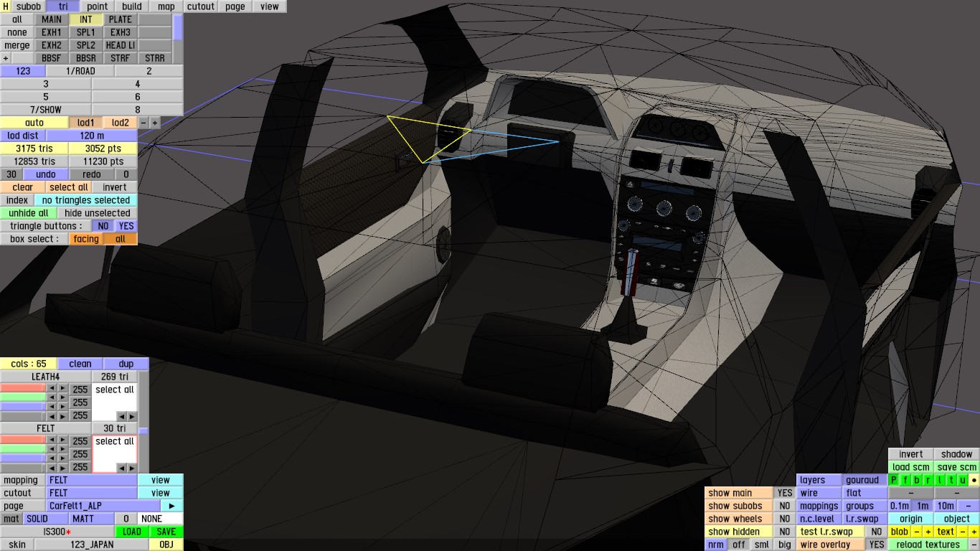This screenshot has width=980, height=551.
Task: Increase LEATH4 red value with right arrow
Action: pos(62,388)
